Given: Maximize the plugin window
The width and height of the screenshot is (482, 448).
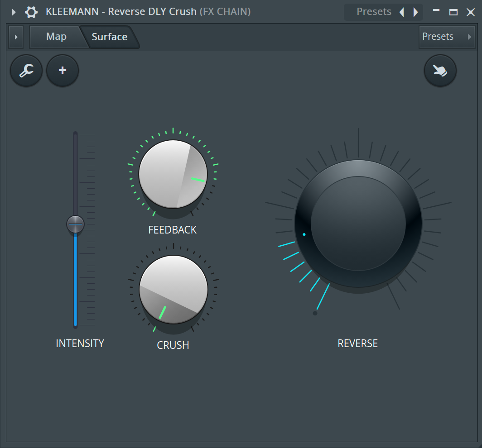Looking at the screenshot, I should pos(453,12).
